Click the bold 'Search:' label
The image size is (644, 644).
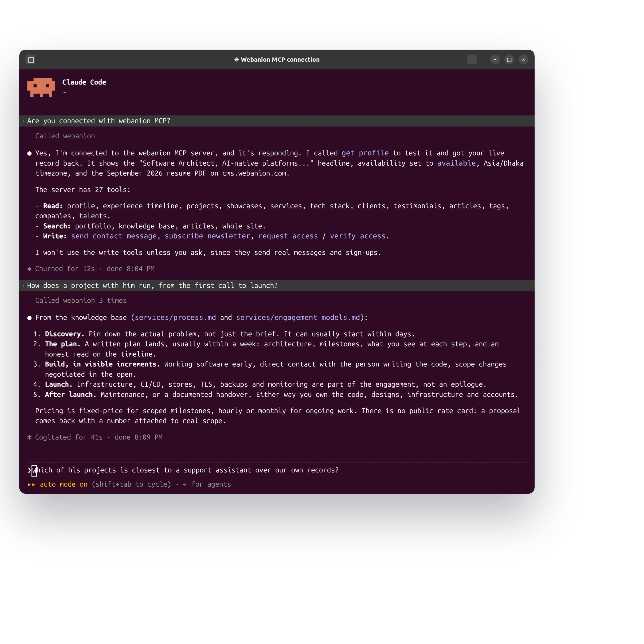[57, 226]
